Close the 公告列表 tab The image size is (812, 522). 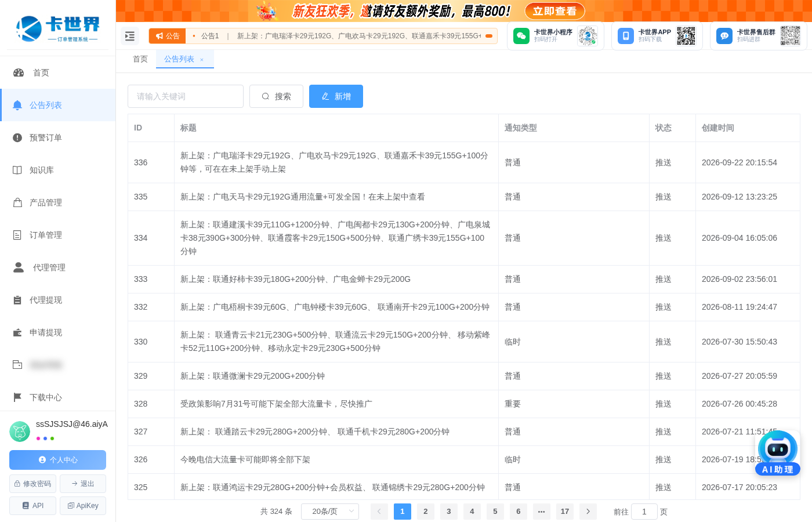coord(202,60)
